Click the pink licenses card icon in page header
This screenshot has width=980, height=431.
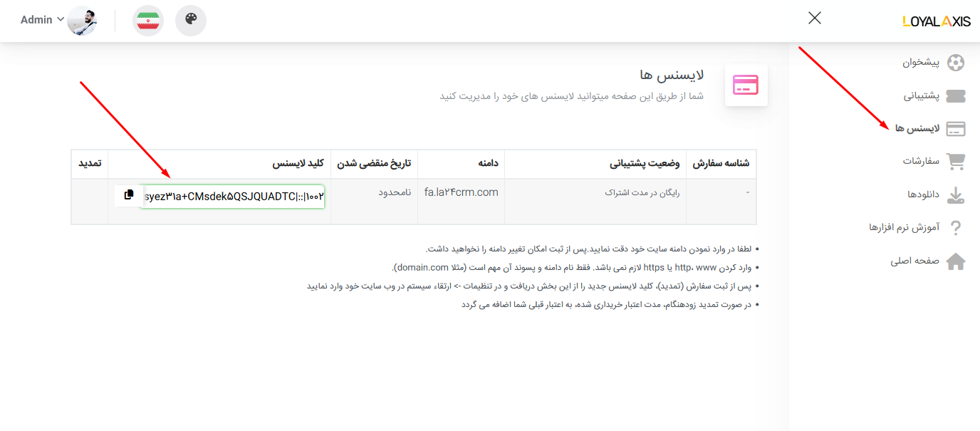pyautogui.click(x=746, y=85)
